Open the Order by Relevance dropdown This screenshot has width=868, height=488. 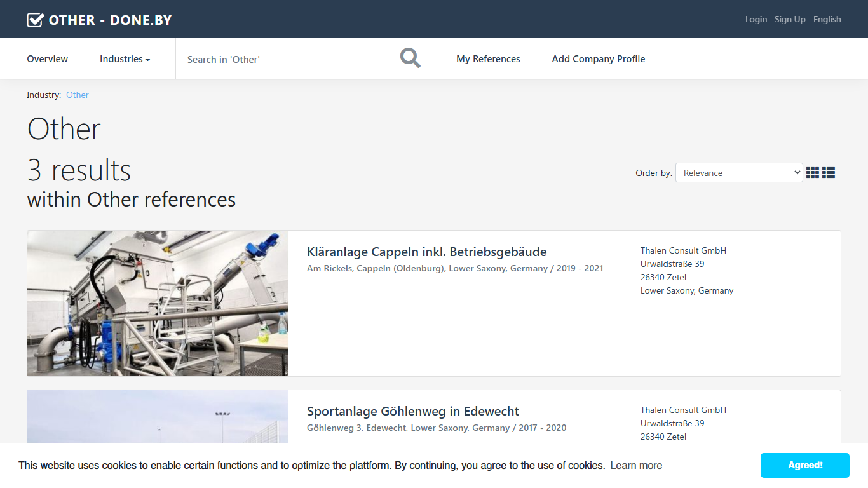[x=739, y=173]
